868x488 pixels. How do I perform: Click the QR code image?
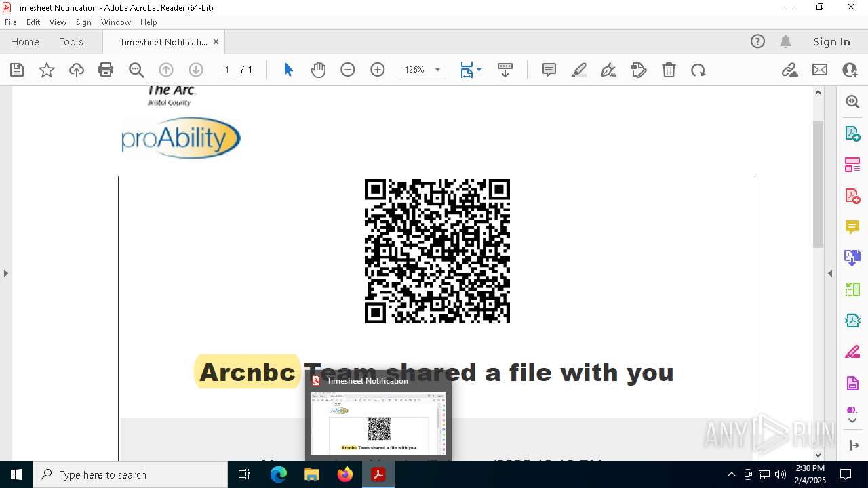437,251
